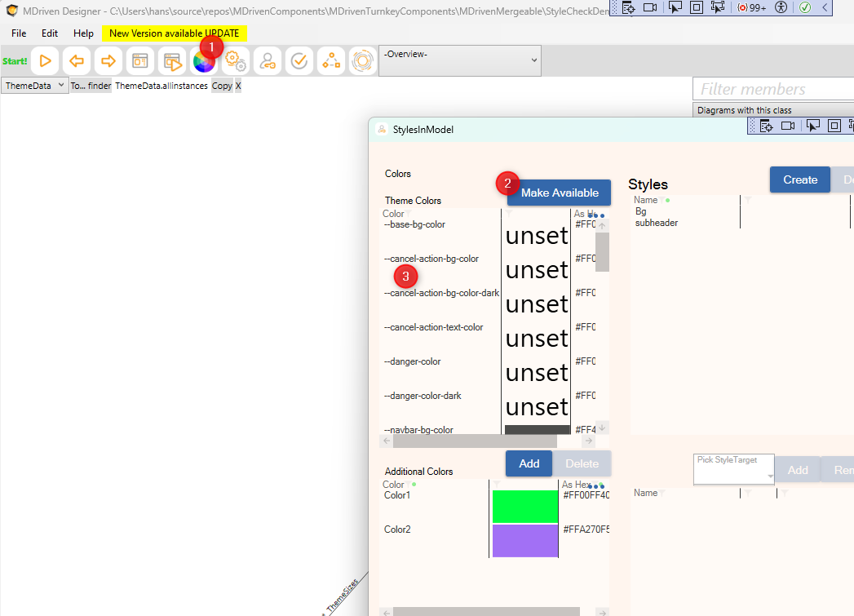
Task: Click the connected nodes diagram icon
Action: coord(331,61)
